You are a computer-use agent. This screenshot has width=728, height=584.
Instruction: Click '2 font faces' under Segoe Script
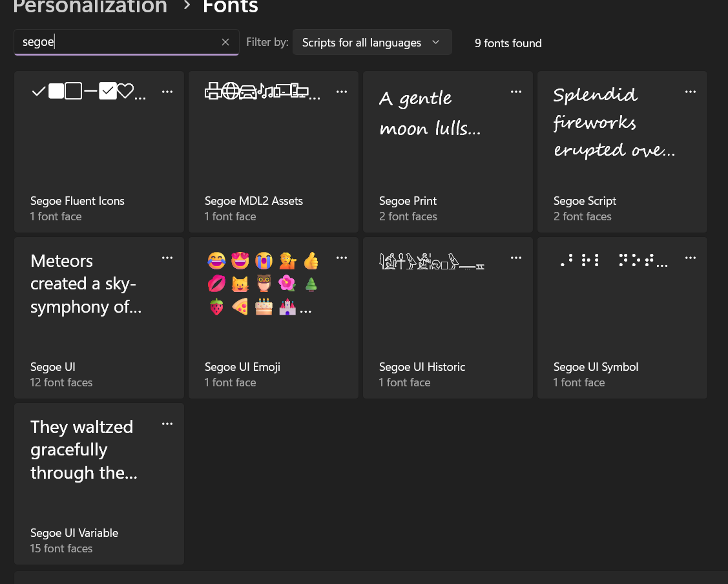coord(582,216)
